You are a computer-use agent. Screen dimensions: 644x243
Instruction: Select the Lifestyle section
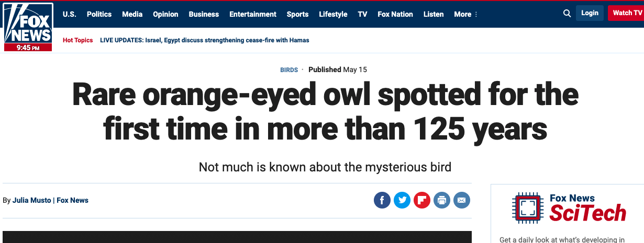pyautogui.click(x=333, y=14)
